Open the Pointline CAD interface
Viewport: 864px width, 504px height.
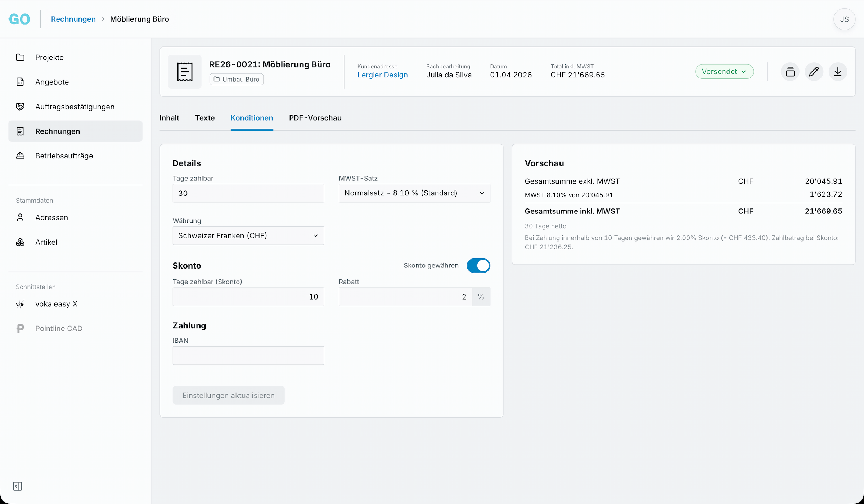click(75, 328)
